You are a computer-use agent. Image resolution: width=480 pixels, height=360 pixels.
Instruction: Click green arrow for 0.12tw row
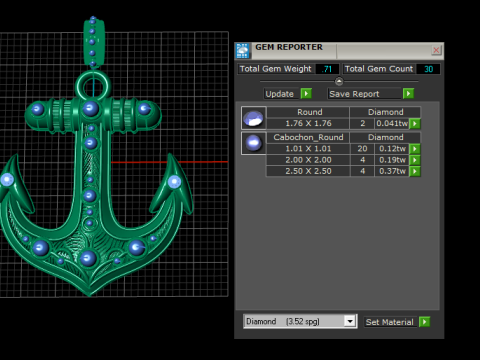click(x=415, y=149)
